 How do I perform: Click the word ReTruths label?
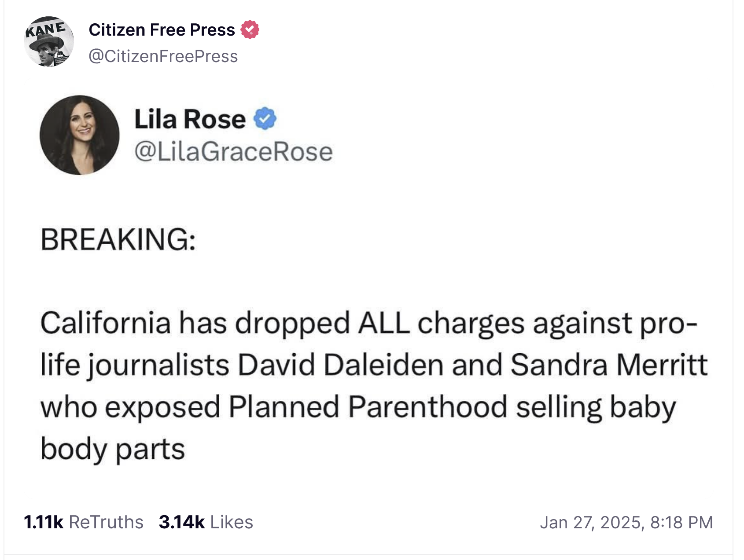point(106,522)
